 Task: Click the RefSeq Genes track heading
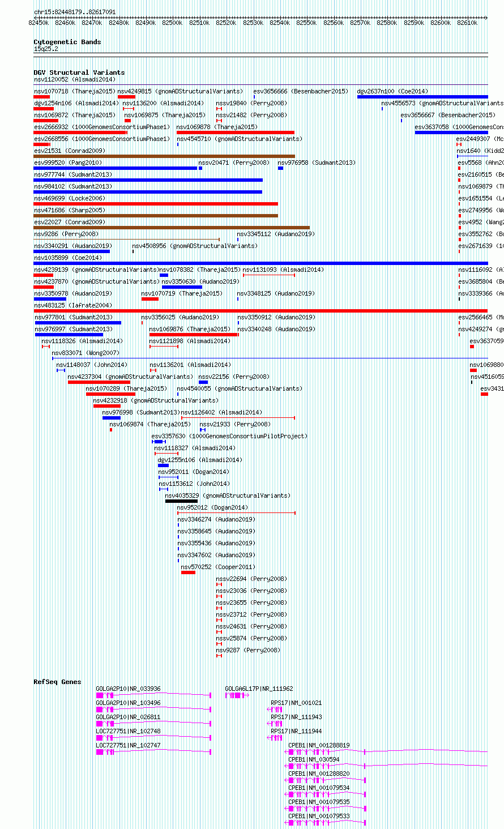(57, 682)
